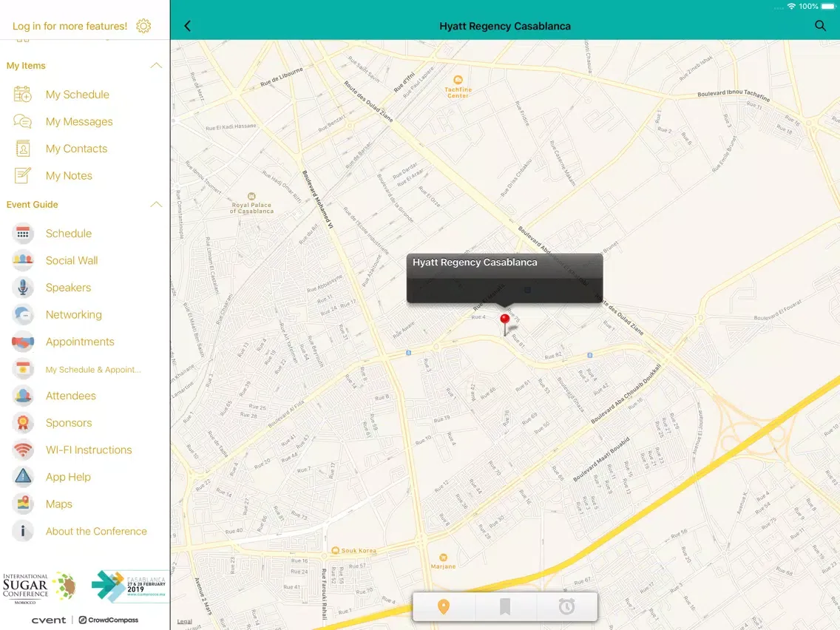Collapse the My Items section
This screenshot has height=630, width=840.
(x=156, y=65)
